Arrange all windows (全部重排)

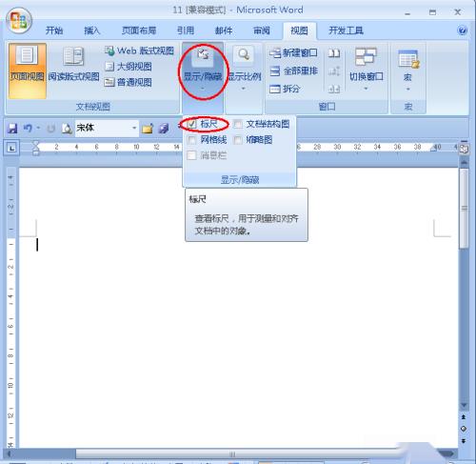pos(293,71)
